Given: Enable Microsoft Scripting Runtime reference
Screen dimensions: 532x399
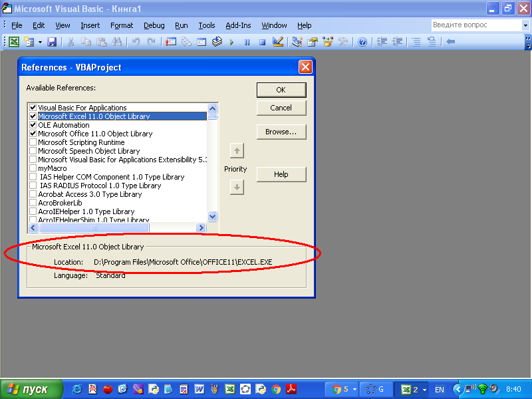Looking at the screenshot, I should 33,142.
